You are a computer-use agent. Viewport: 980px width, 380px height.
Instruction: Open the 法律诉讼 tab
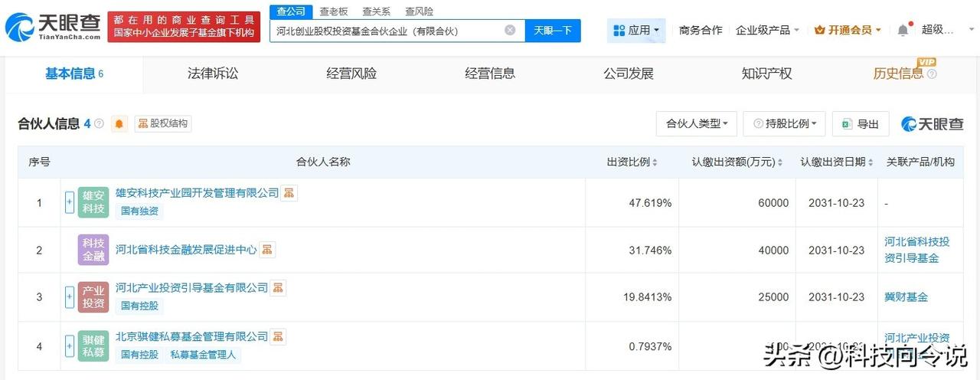213,74
